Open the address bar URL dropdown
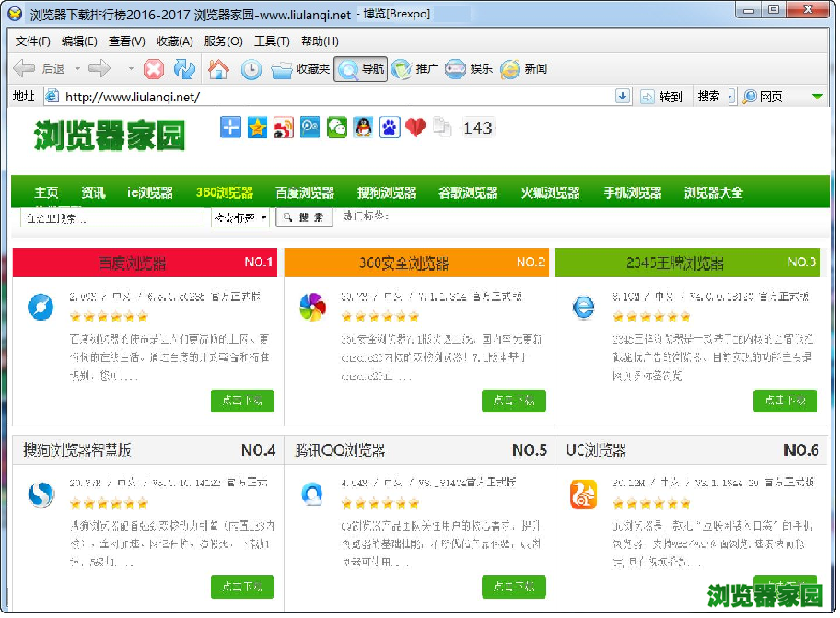840x618 pixels. point(623,97)
